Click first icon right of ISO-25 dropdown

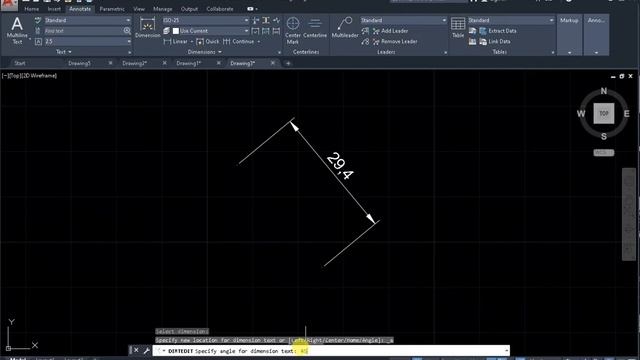[256, 20]
